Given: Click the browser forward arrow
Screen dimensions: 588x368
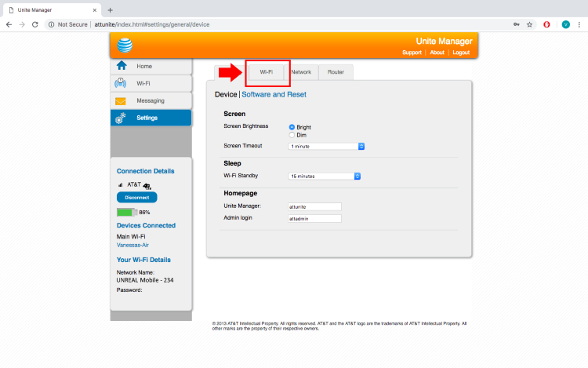Looking at the screenshot, I should point(22,24).
